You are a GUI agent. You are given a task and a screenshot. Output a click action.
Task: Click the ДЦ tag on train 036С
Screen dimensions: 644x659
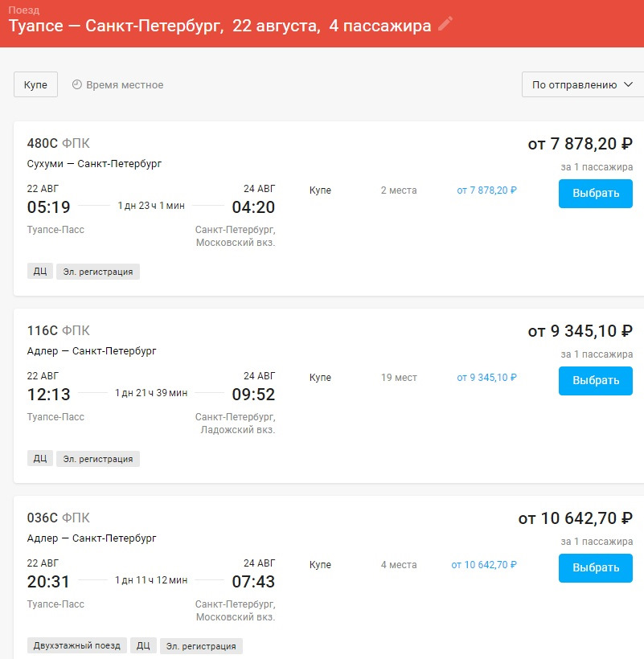tap(143, 646)
